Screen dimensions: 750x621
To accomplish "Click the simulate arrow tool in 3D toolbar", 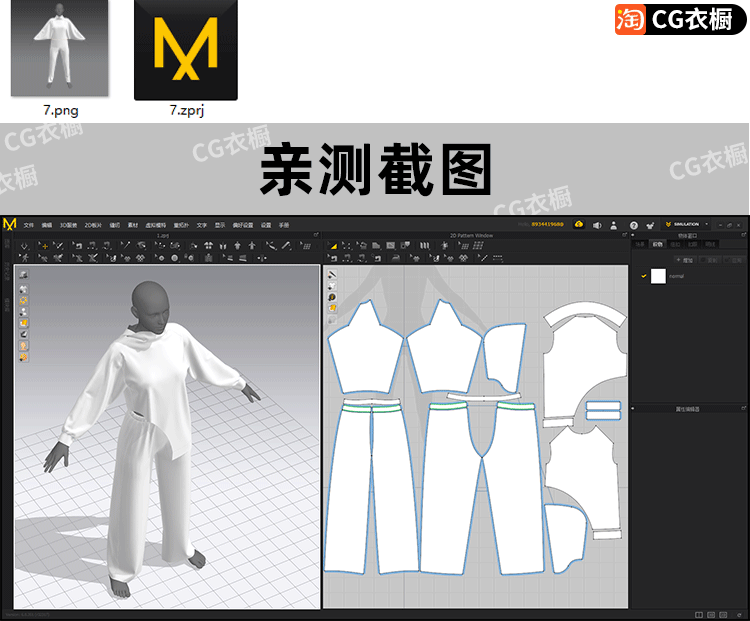I will [x=25, y=245].
